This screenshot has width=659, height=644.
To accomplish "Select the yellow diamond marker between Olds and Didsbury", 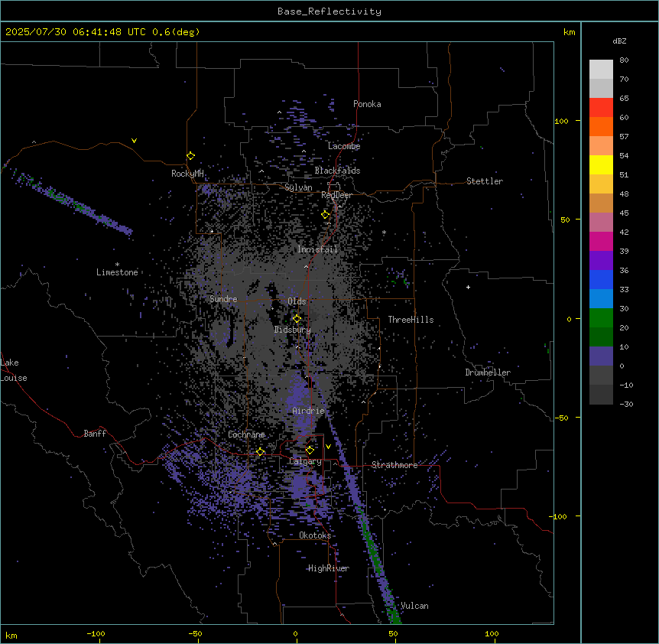I will click(297, 319).
